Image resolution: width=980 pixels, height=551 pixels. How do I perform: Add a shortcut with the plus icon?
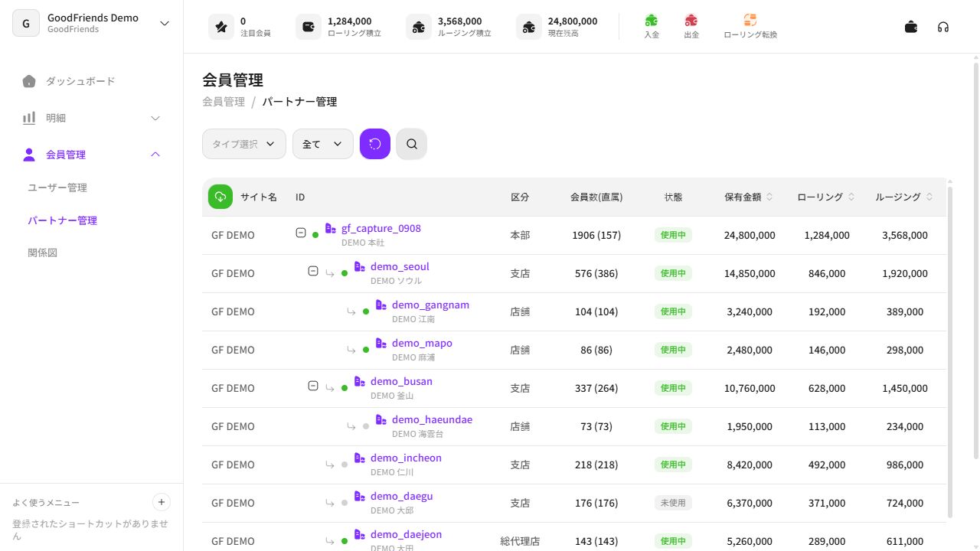point(162,502)
